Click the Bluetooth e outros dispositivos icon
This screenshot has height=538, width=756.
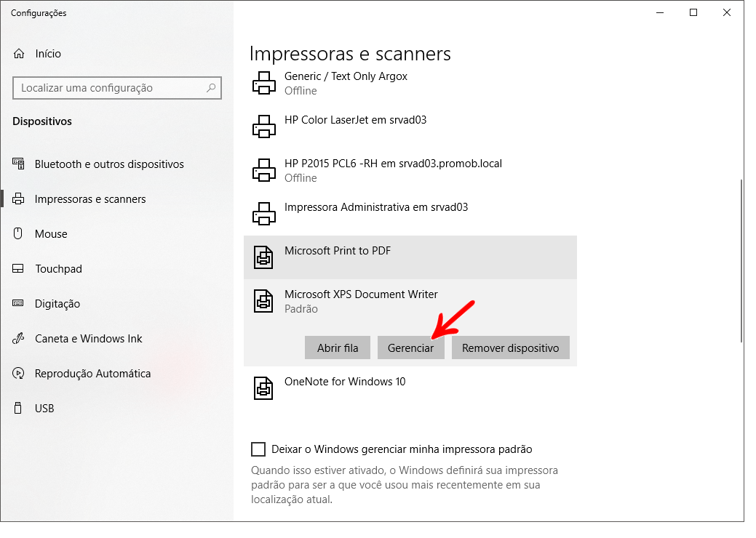coord(18,164)
